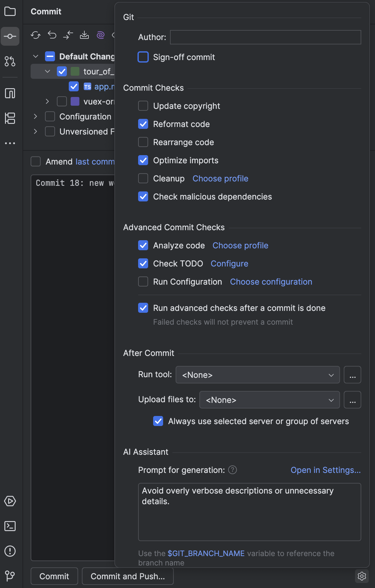Image resolution: width=375 pixels, height=588 pixels.
Task: Click ellipsis button next to Run tool
Action: (352, 375)
